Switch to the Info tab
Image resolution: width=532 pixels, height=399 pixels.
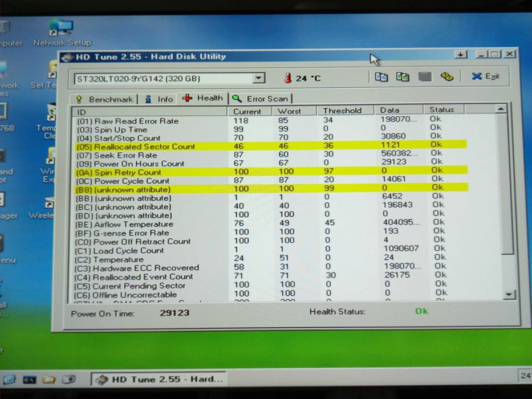[159, 99]
